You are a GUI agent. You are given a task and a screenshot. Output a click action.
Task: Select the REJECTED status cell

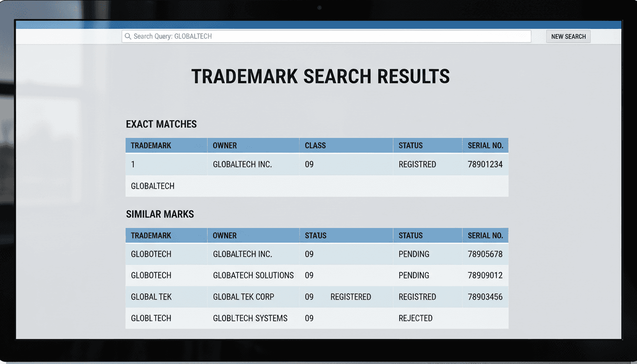tap(416, 318)
